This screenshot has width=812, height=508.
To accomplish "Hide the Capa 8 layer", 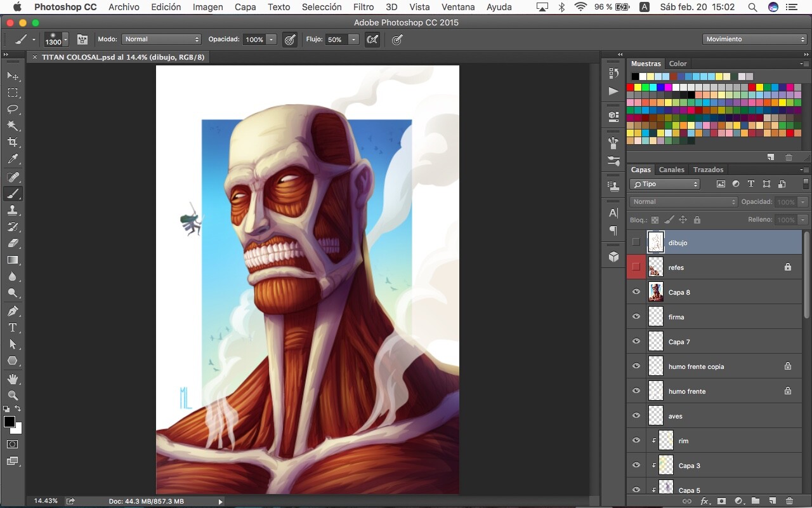I will 636,292.
